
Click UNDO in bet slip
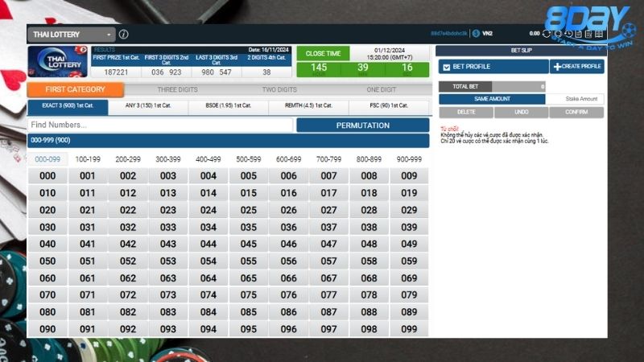pyautogui.click(x=522, y=112)
